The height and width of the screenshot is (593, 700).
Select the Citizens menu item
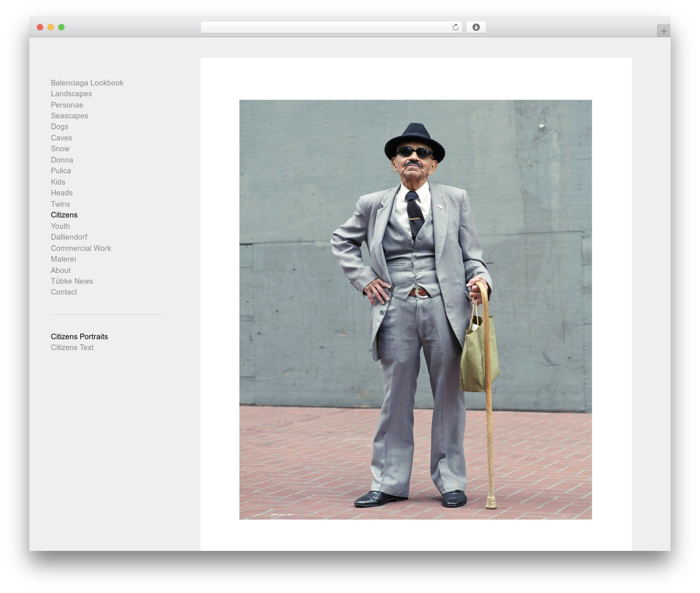point(64,215)
